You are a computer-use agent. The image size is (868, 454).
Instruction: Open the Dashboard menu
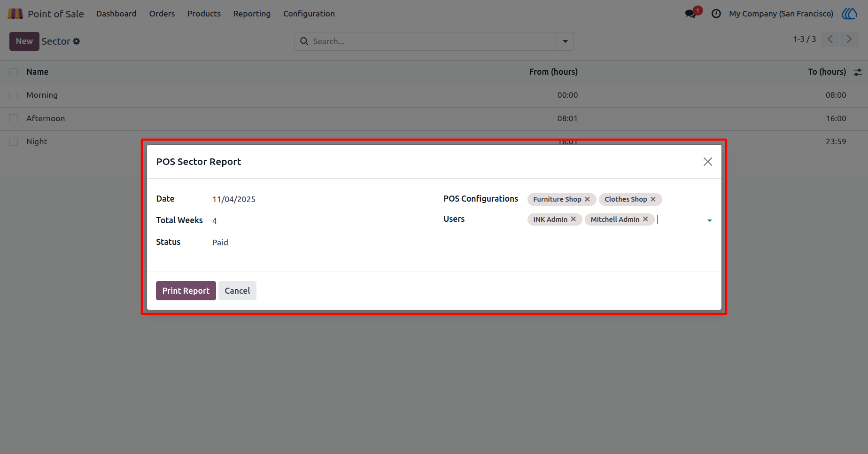(x=116, y=14)
